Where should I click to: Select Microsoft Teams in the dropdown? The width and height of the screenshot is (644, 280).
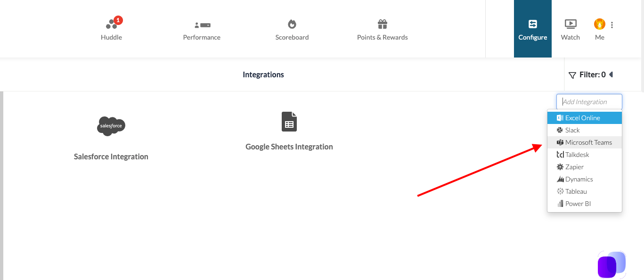click(585, 142)
